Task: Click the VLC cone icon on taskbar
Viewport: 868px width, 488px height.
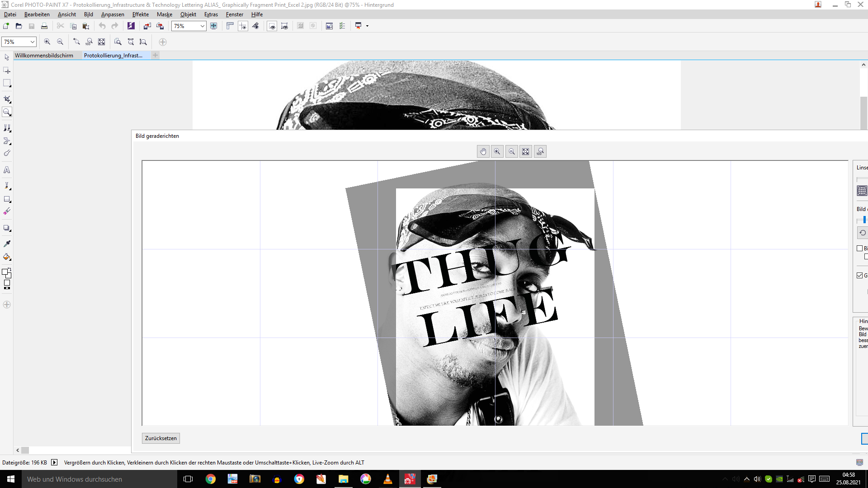Action: pyautogui.click(x=388, y=479)
